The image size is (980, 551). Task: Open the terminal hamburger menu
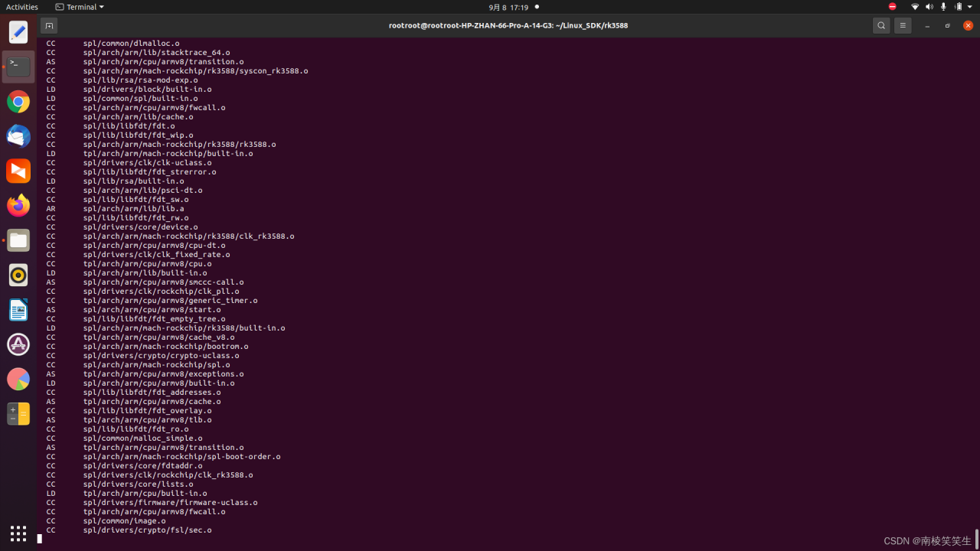903,25
